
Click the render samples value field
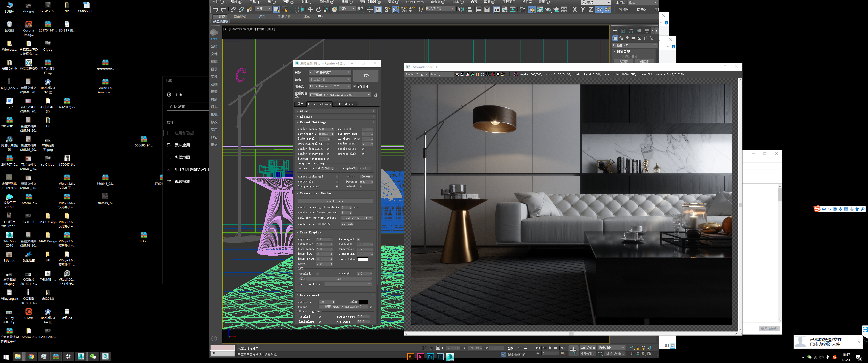coord(326,129)
